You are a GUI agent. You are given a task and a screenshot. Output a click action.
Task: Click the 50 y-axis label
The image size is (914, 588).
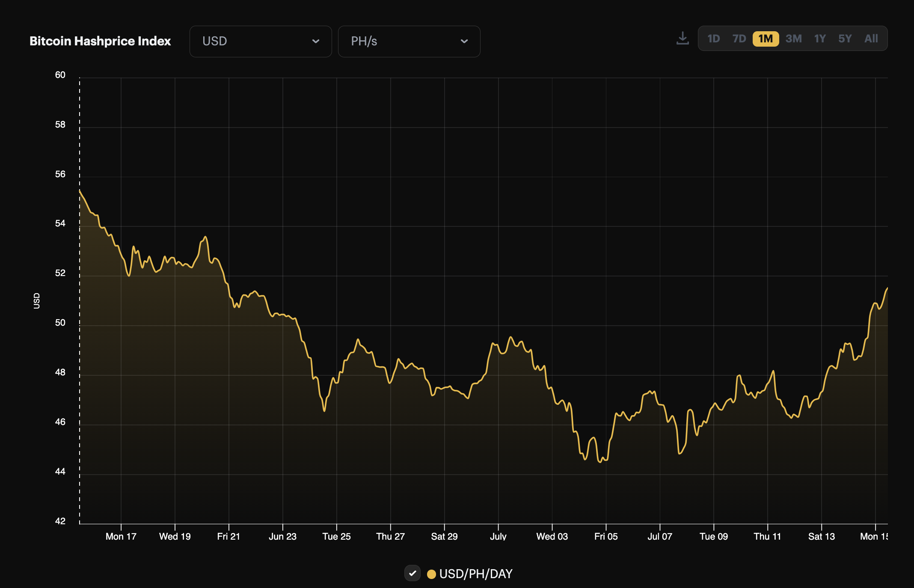(60, 323)
